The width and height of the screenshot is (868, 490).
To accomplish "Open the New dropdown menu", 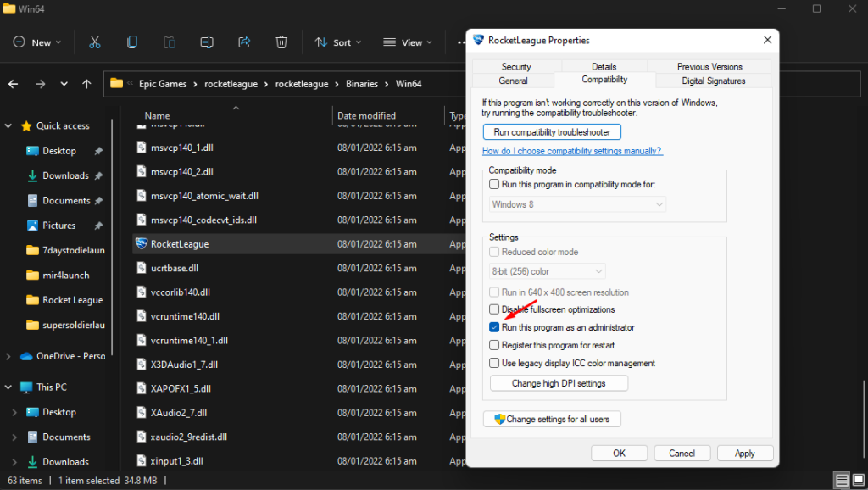I will point(36,42).
